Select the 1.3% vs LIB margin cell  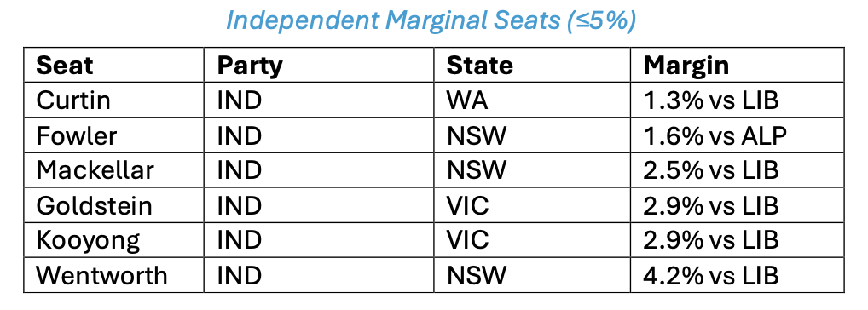coord(738,100)
